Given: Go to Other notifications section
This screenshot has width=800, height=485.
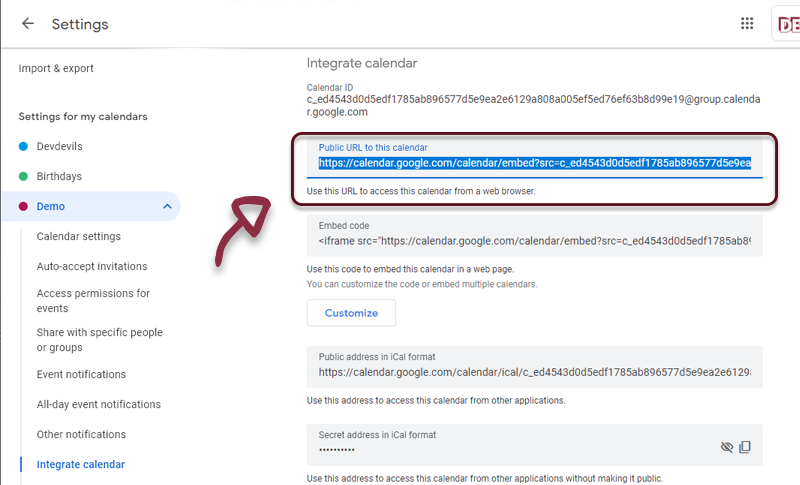Looking at the screenshot, I should [x=81, y=434].
